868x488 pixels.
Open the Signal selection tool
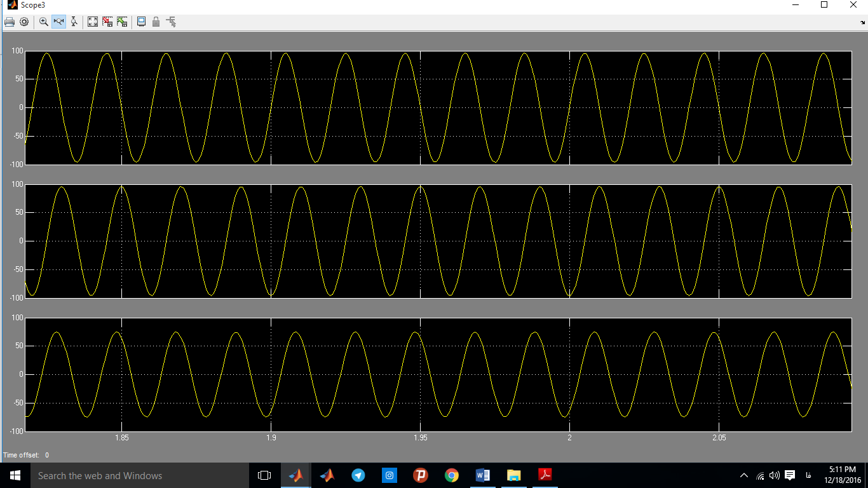click(171, 22)
